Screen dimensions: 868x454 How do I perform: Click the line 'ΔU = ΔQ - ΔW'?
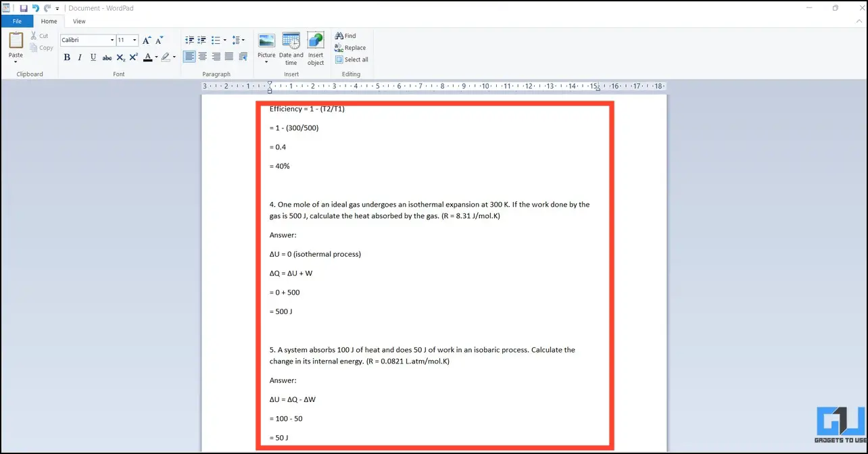coord(293,399)
